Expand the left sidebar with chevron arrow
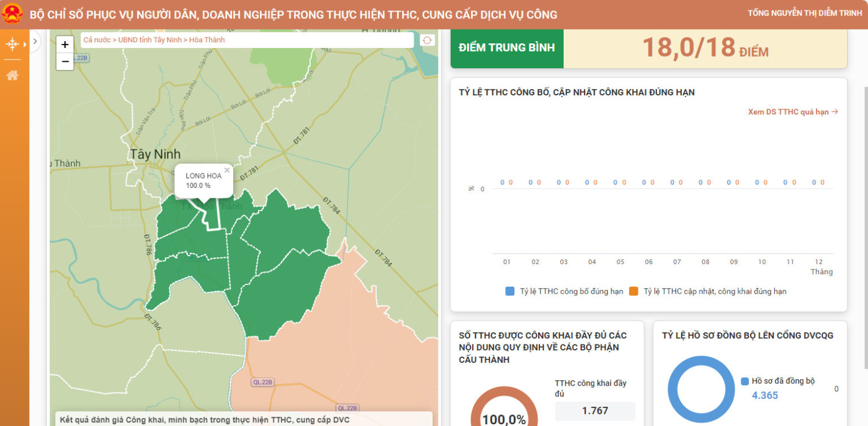The image size is (868, 426). (35, 41)
